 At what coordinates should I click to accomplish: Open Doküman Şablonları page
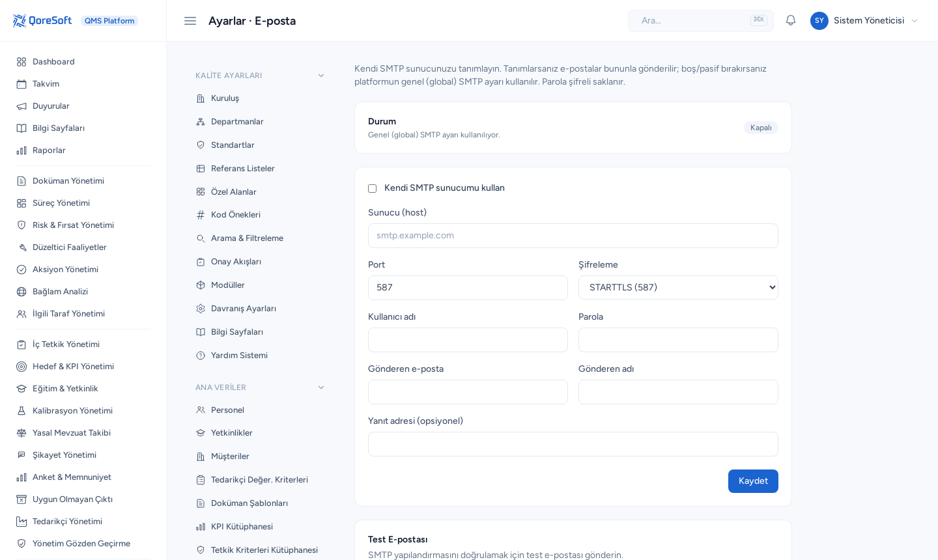click(261, 503)
